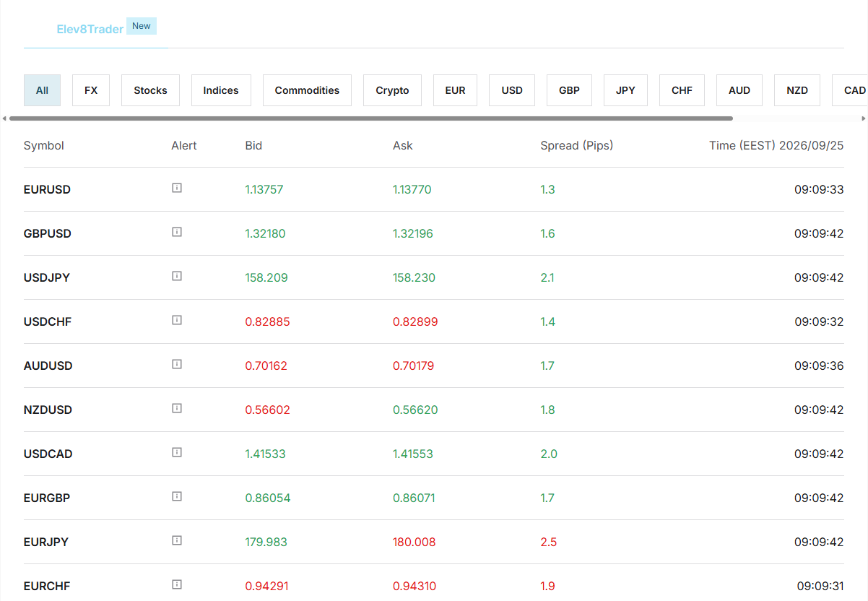Filter pairs by USD
The width and height of the screenshot is (868, 601).
(x=512, y=90)
